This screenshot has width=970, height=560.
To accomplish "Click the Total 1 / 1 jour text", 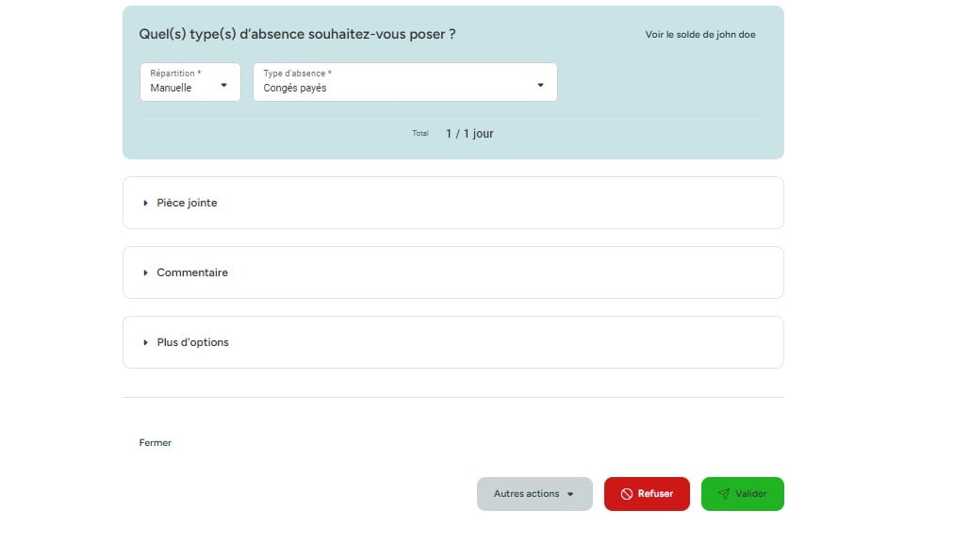I will (452, 134).
